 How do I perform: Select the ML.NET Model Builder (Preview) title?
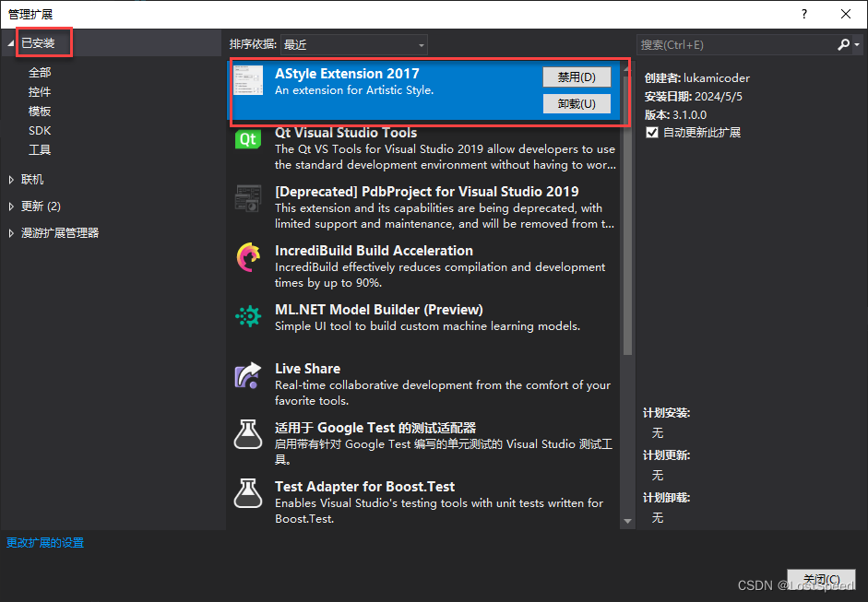coord(379,310)
